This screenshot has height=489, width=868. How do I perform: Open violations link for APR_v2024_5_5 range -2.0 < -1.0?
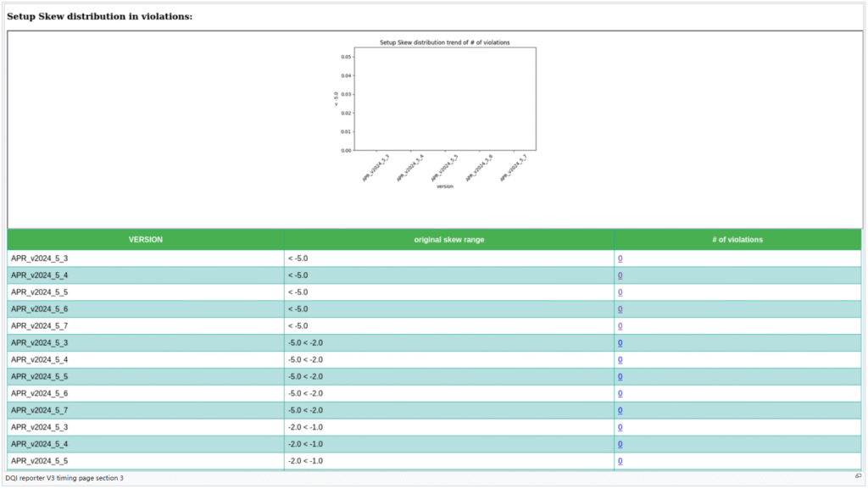(620, 461)
